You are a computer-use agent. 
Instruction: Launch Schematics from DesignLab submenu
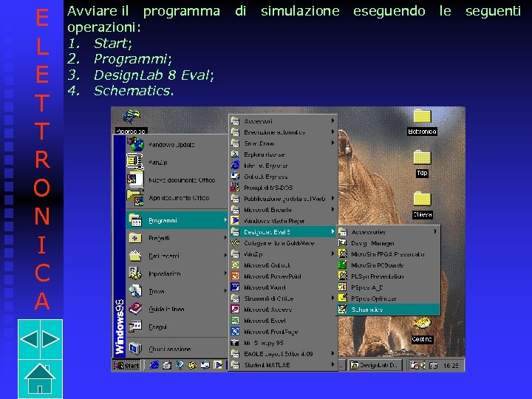[x=388, y=310]
